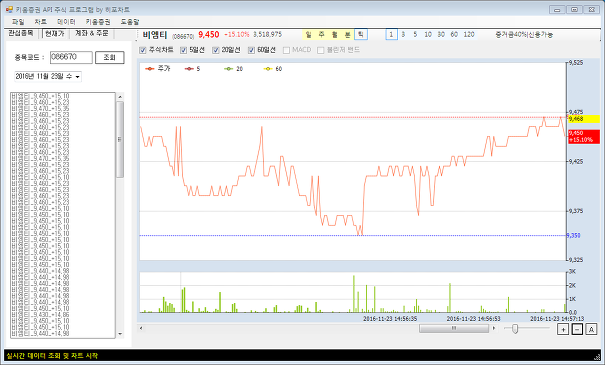Click the 비엠티 stock name header
605x365 pixels.
tap(155, 35)
